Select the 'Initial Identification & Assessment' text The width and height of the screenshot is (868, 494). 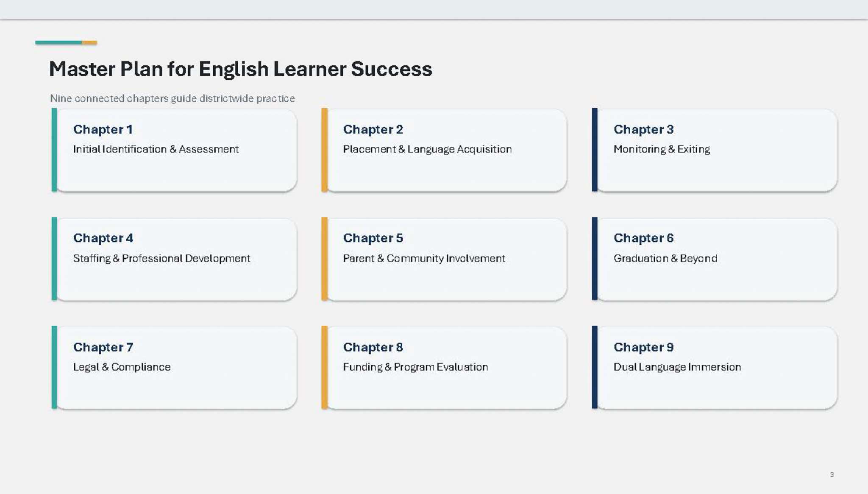coord(156,149)
